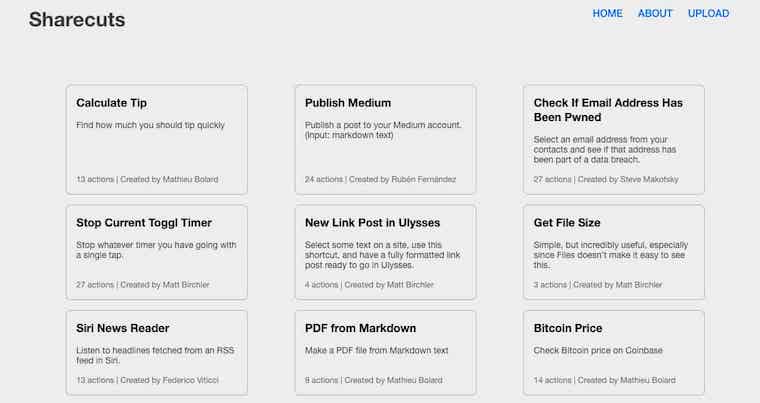The image size is (760, 403).
Task: View New Link Post in Ulysses title
Action: [x=372, y=223]
